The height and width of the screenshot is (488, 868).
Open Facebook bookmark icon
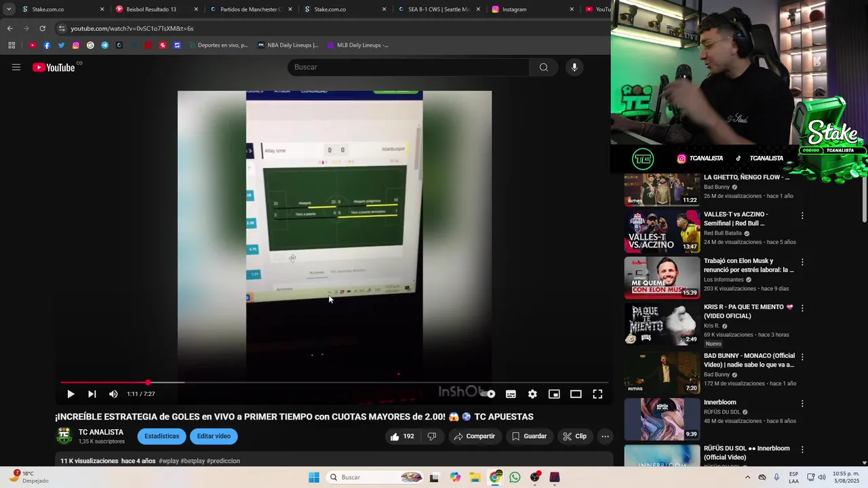pyautogui.click(x=47, y=45)
